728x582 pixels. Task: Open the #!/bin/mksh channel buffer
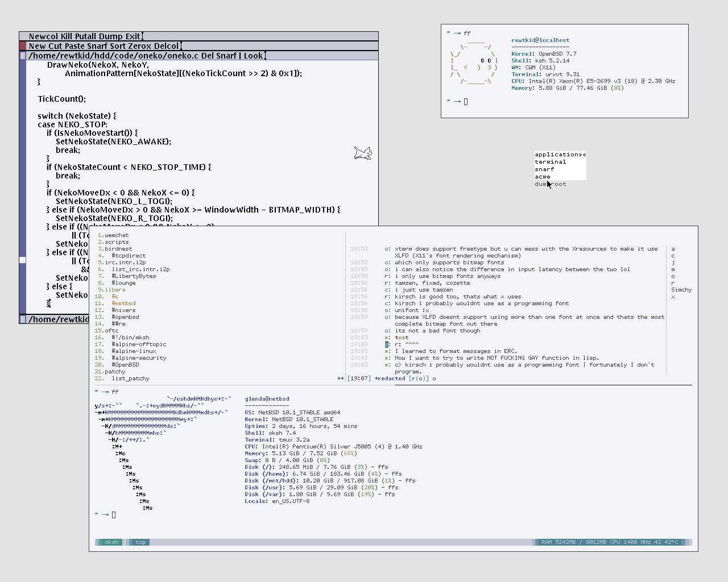[x=130, y=338]
